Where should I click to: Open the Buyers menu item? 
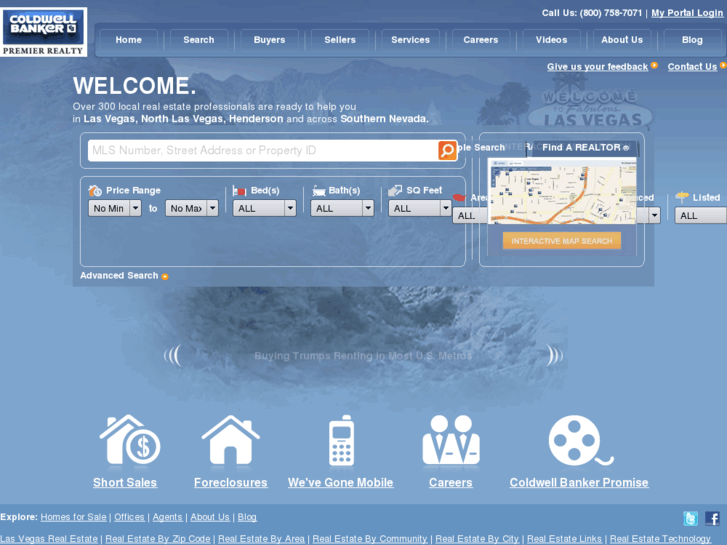269,40
